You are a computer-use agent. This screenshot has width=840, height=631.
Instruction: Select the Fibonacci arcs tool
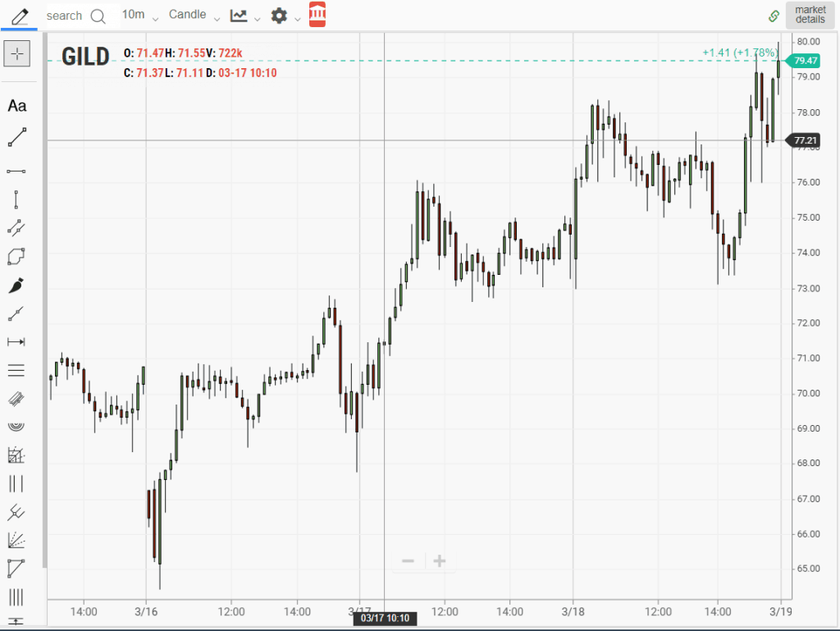pyautogui.click(x=16, y=426)
